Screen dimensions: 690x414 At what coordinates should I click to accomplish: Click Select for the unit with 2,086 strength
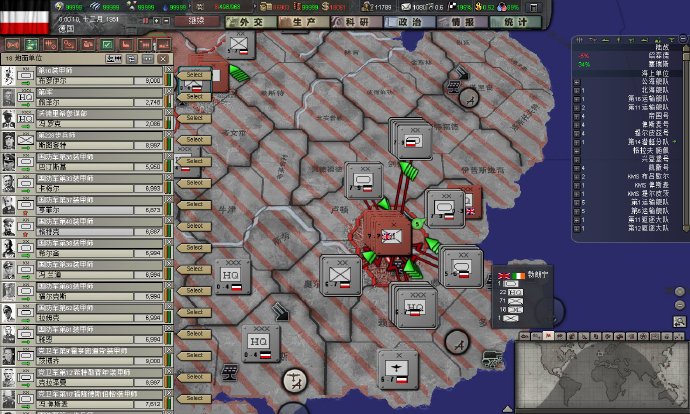click(x=195, y=118)
